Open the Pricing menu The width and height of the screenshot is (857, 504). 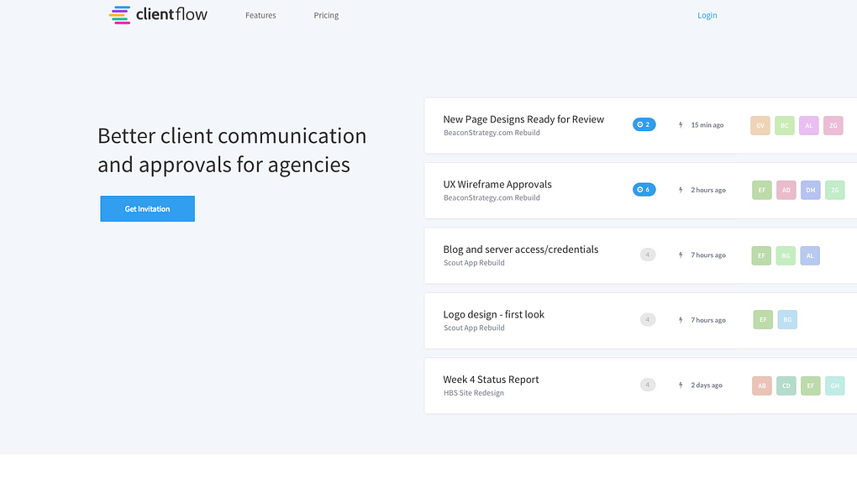[326, 15]
